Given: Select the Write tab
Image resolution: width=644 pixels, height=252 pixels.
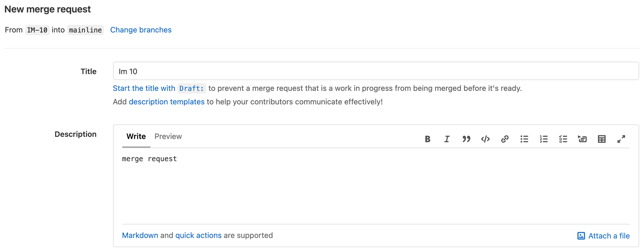Looking at the screenshot, I should tap(136, 136).
